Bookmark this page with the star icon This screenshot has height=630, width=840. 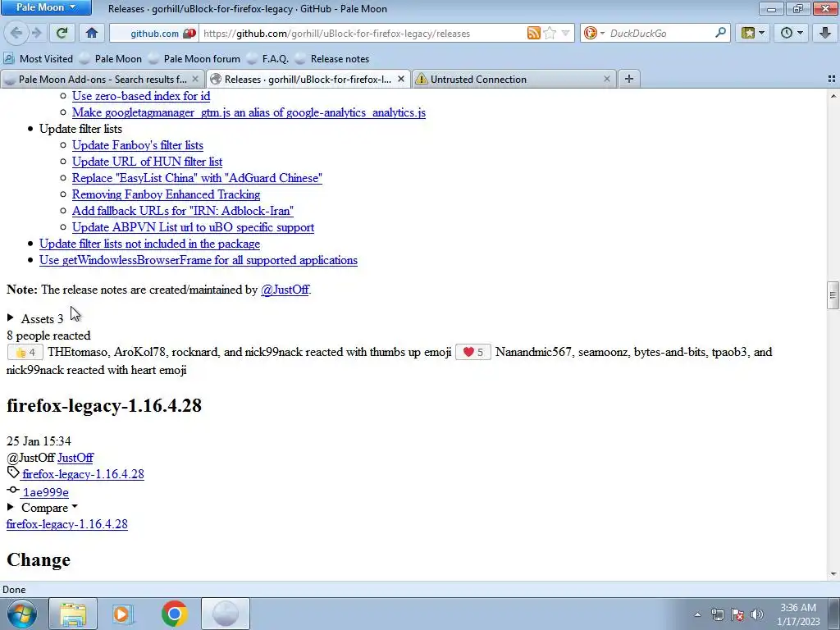[549, 33]
